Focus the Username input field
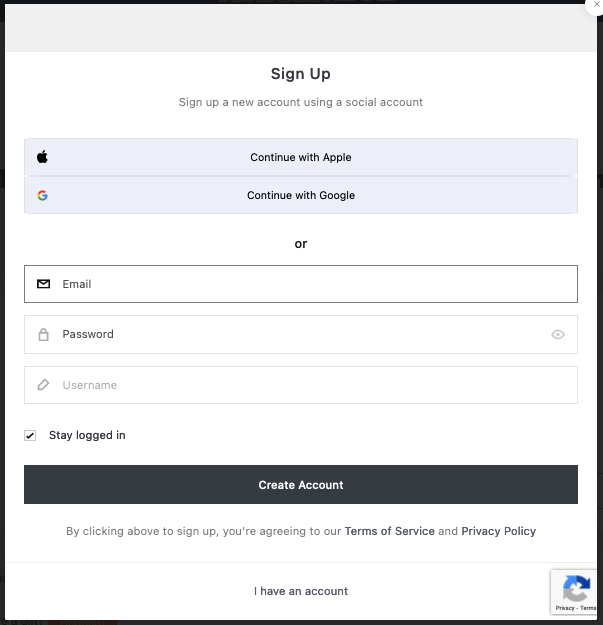 tap(301, 385)
